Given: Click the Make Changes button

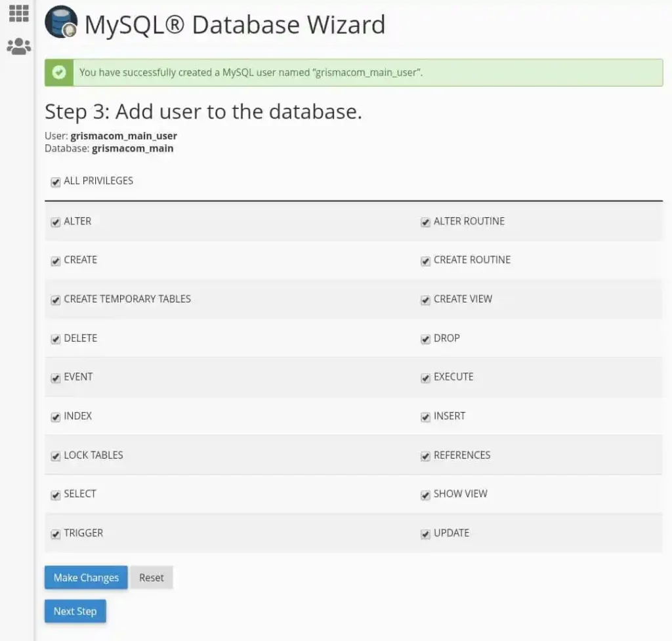Looking at the screenshot, I should click(86, 577).
